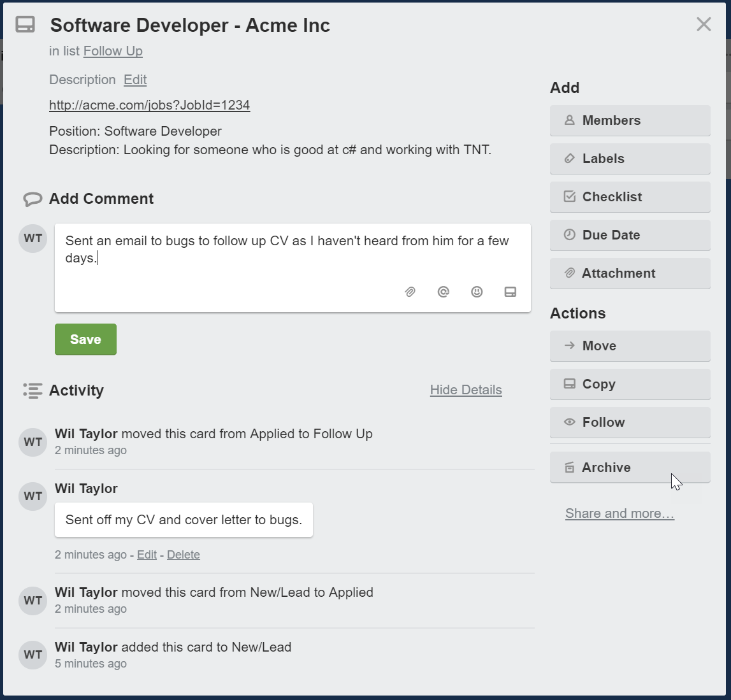The image size is (731, 700).
Task: Click the card icon beside the title
Action: pyautogui.click(x=25, y=25)
